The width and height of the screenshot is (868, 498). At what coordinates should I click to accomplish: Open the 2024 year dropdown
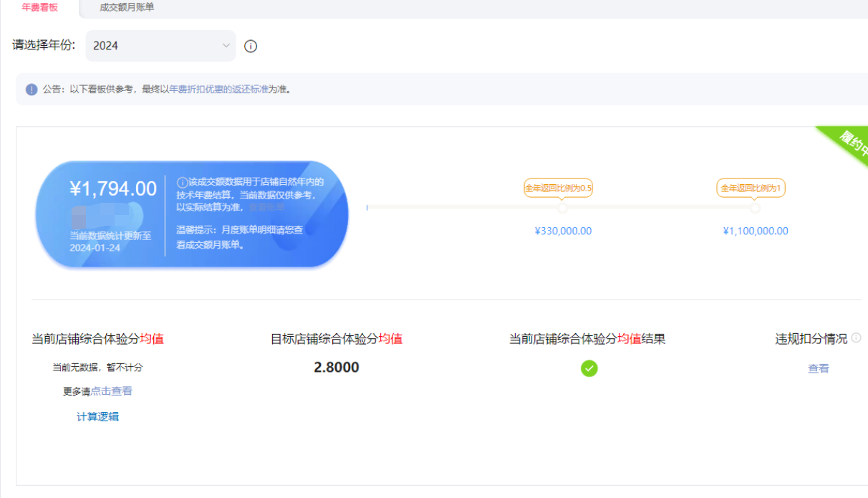pos(160,46)
